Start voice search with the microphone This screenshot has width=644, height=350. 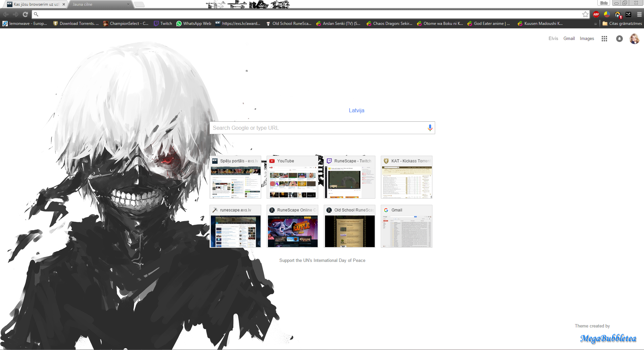click(430, 128)
